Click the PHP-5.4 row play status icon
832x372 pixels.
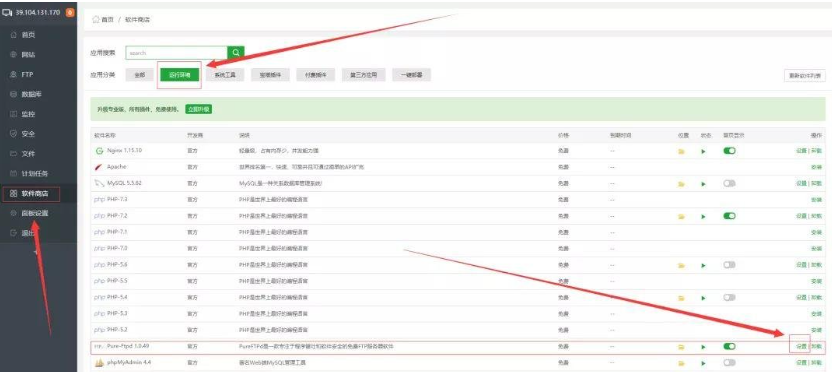[x=704, y=298]
